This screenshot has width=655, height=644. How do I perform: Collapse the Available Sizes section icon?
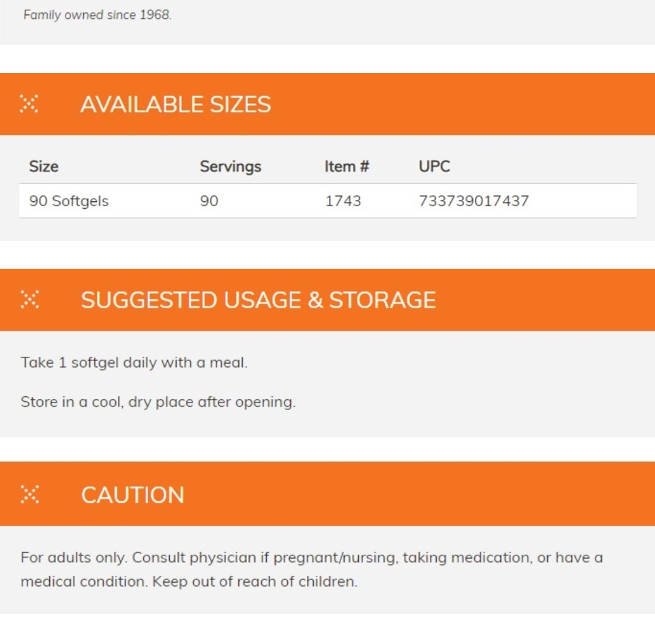pos(29,104)
